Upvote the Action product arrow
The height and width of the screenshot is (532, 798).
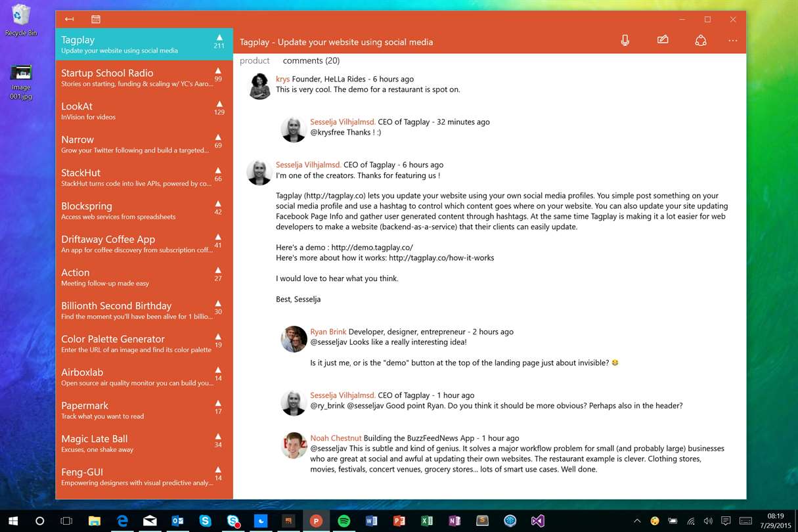click(x=219, y=270)
